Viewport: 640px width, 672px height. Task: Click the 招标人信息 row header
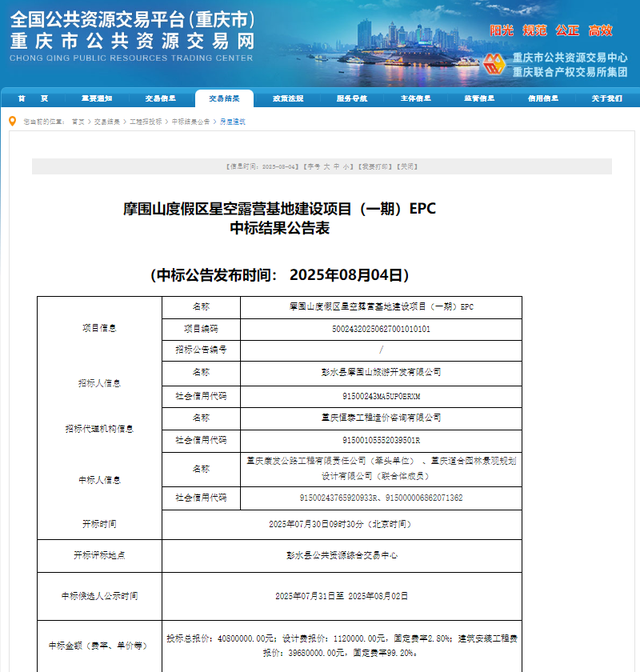[99, 383]
